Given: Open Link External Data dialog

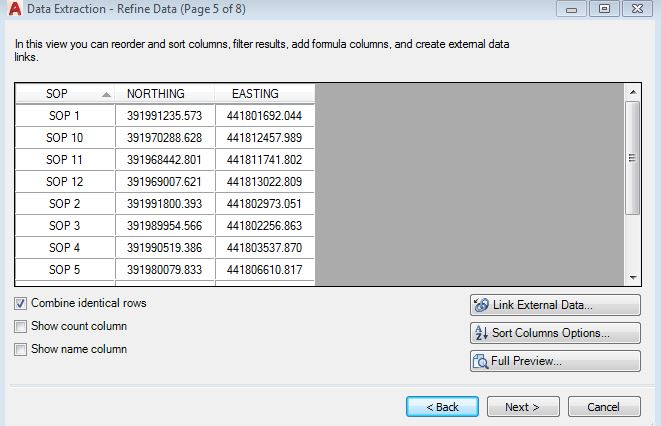Looking at the screenshot, I should (x=555, y=305).
